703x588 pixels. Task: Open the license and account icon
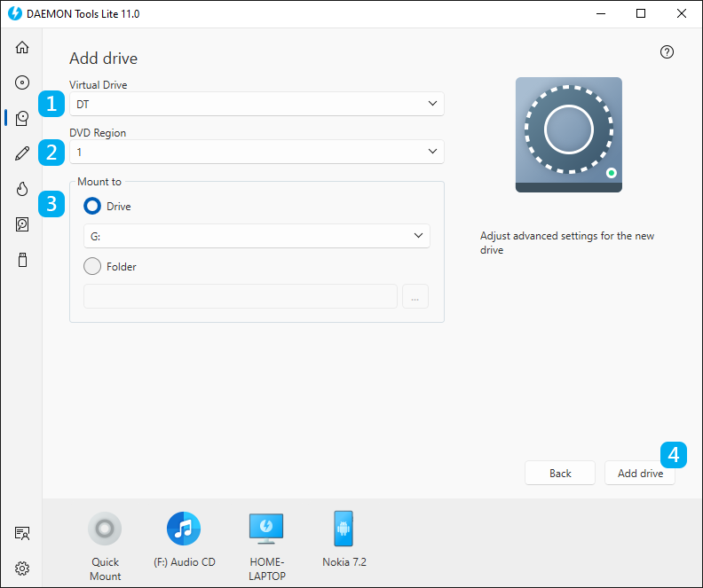(22, 533)
